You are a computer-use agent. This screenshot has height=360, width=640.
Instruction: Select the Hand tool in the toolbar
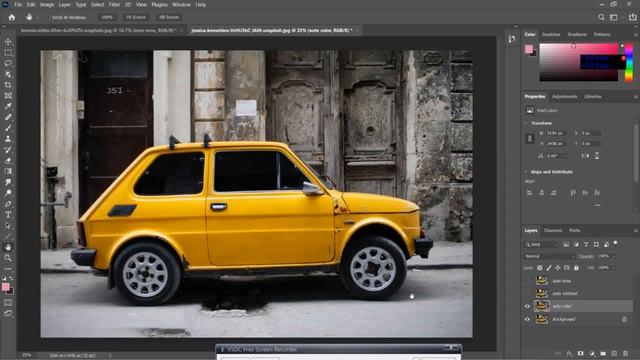(8, 247)
